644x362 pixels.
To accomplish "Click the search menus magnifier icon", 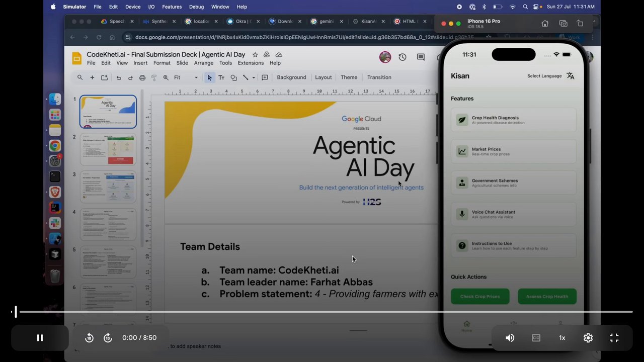I will pyautogui.click(x=80, y=77).
